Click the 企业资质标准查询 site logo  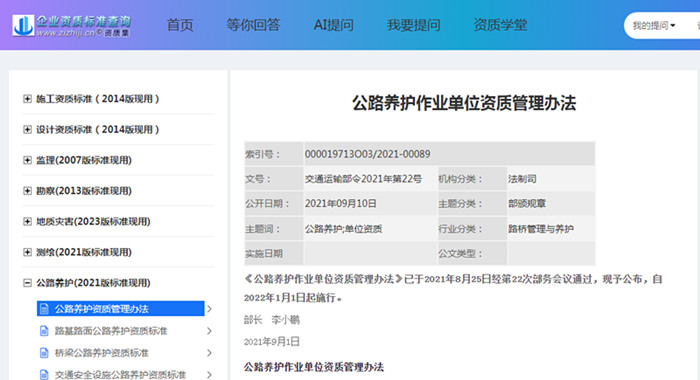pyautogui.click(x=71, y=25)
